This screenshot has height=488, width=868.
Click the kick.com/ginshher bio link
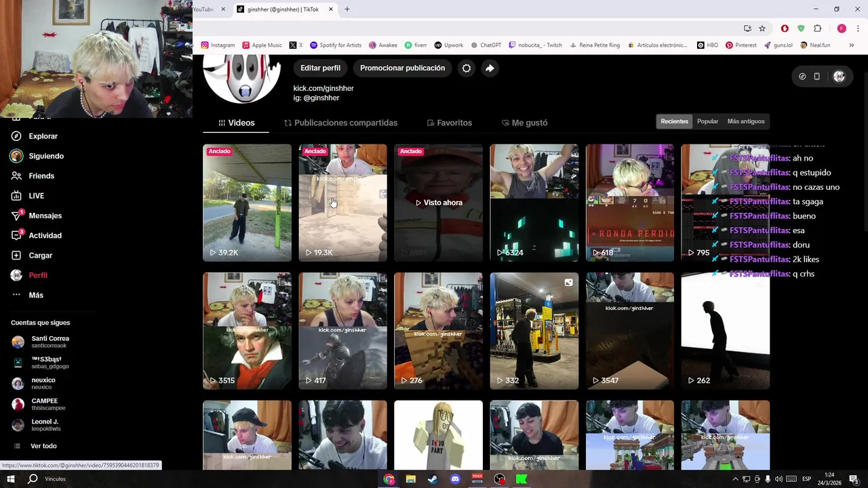tap(323, 88)
